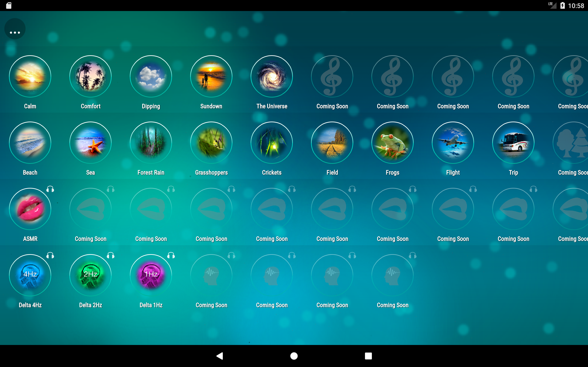Select the Flight airplane sound

pos(453,143)
